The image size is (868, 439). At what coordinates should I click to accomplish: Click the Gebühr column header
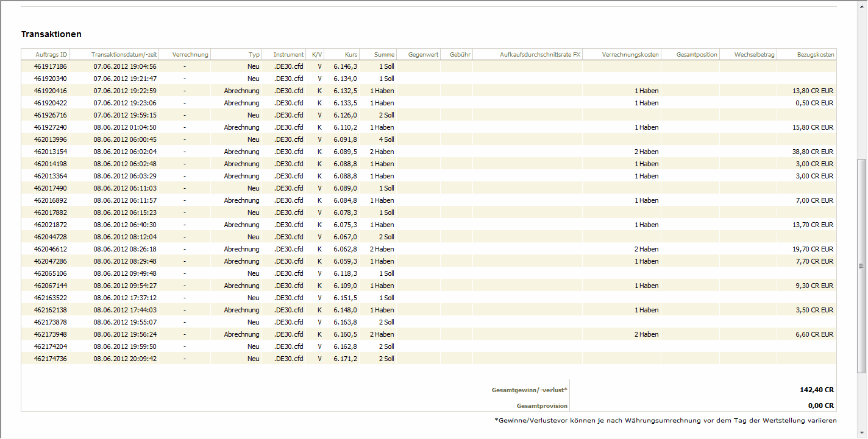click(460, 55)
